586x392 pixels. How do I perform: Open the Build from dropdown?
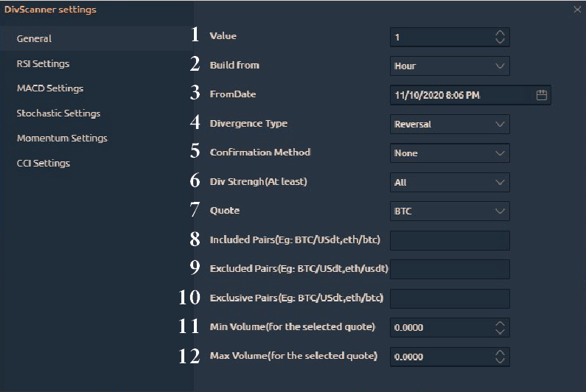[x=450, y=66]
